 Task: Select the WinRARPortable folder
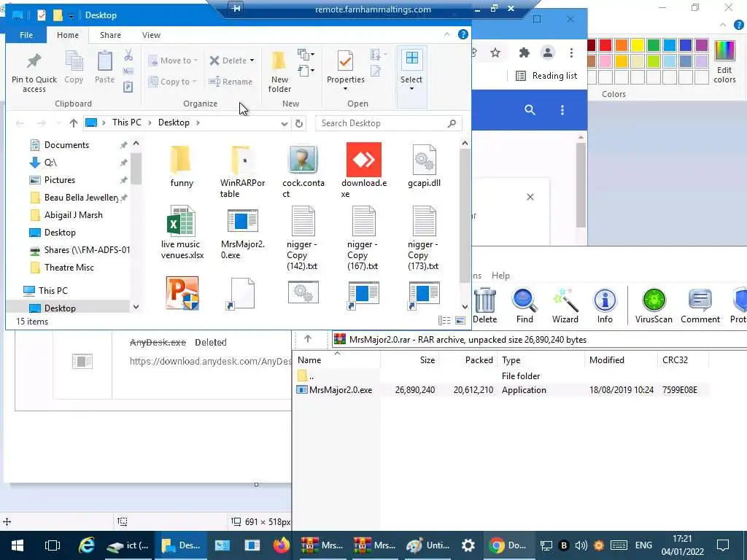click(242, 172)
